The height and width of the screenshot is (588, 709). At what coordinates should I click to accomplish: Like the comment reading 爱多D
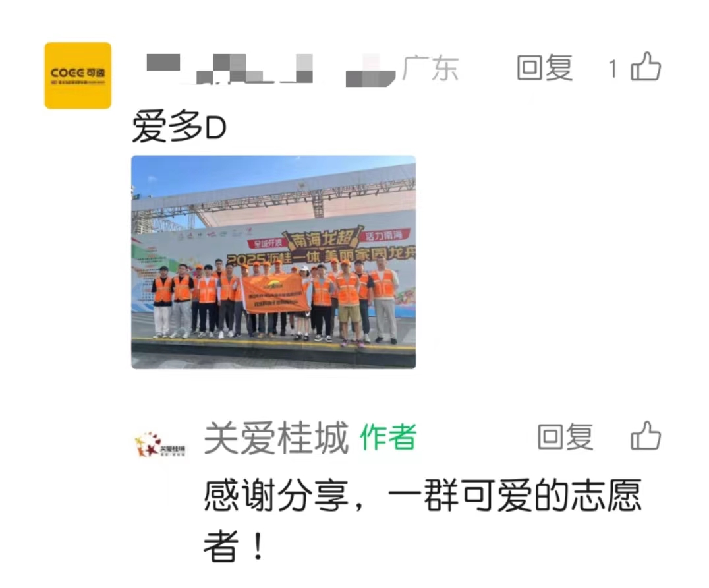coord(646,67)
